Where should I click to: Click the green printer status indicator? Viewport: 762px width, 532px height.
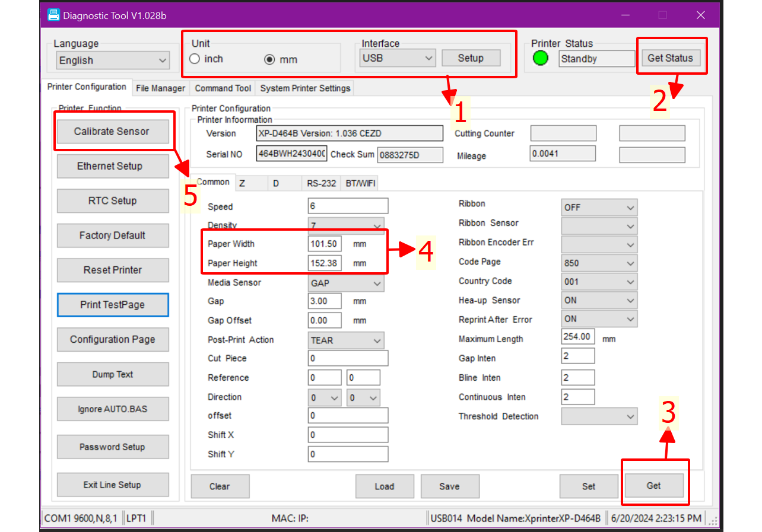pos(541,58)
